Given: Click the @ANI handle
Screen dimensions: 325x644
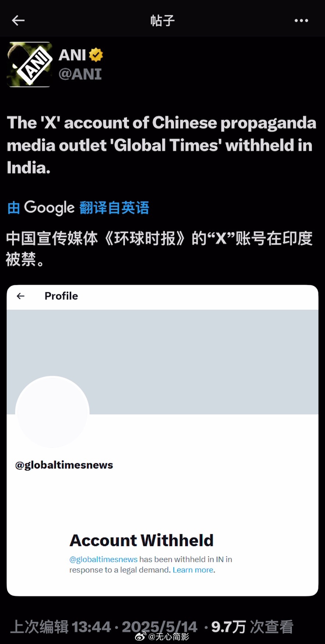Looking at the screenshot, I should pos(80,74).
